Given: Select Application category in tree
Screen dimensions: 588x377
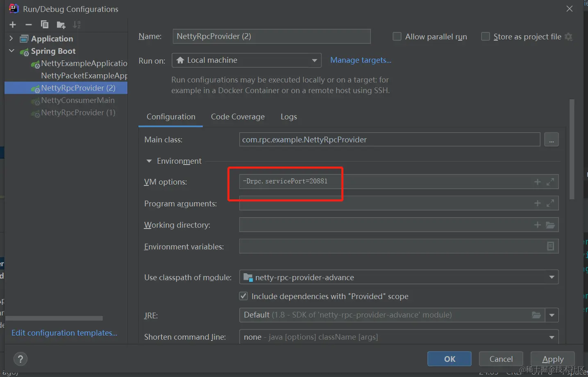Looking at the screenshot, I should (52, 39).
